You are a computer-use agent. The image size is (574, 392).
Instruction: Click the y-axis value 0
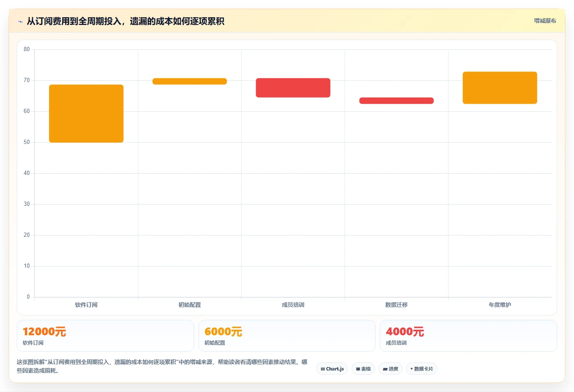click(x=28, y=297)
